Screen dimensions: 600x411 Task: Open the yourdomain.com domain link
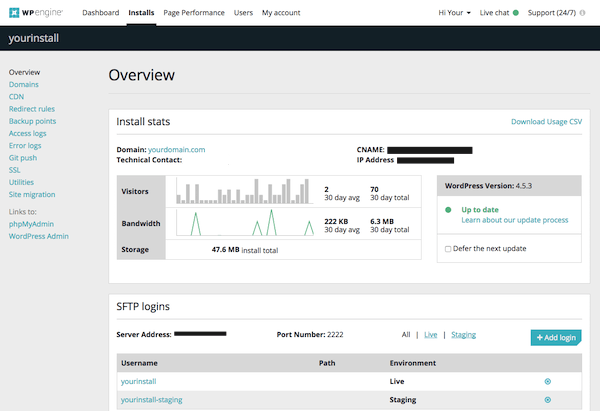click(x=176, y=150)
